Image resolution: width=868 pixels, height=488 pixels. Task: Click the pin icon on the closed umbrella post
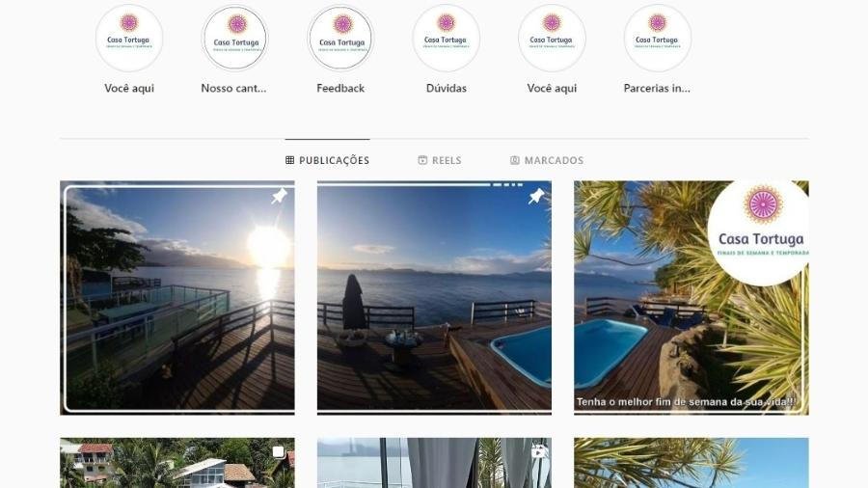[536, 196]
